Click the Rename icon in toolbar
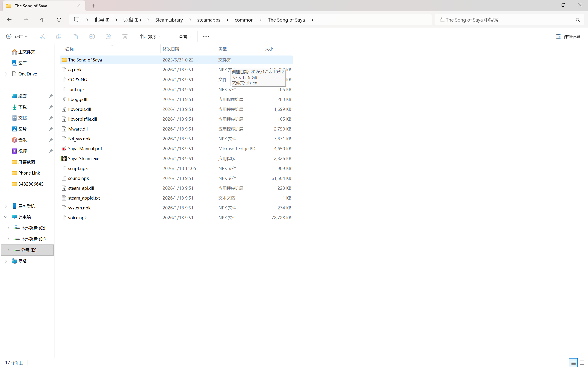 click(x=92, y=36)
